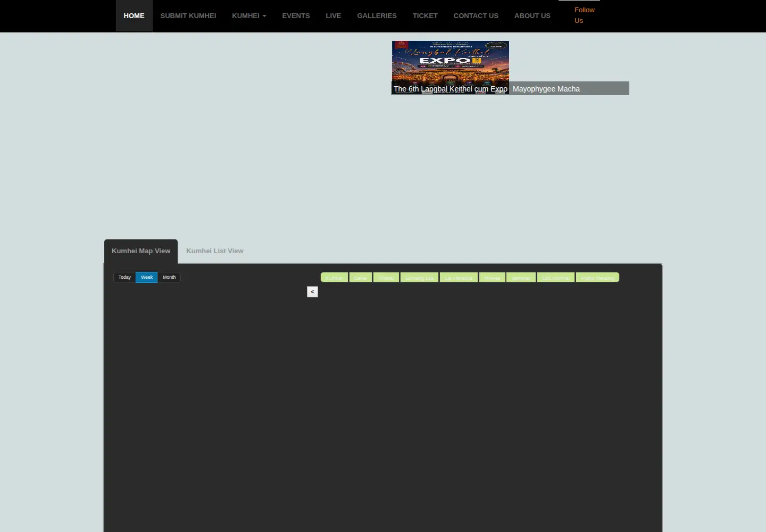Image resolution: width=766 pixels, height=532 pixels.
Task: Navigate to EVENTS
Action: coord(296,16)
